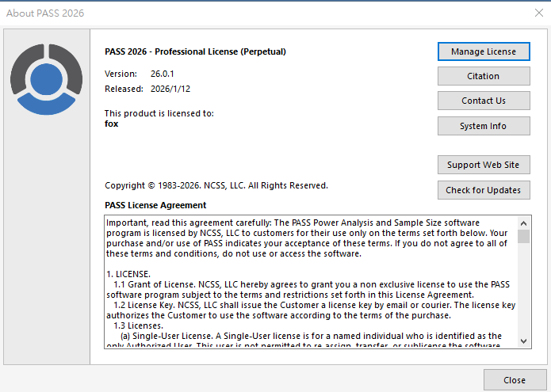The height and width of the screenshot is (392, 551).
Task: Open the Manage License dialog
Action: click(x=484, y=51)
